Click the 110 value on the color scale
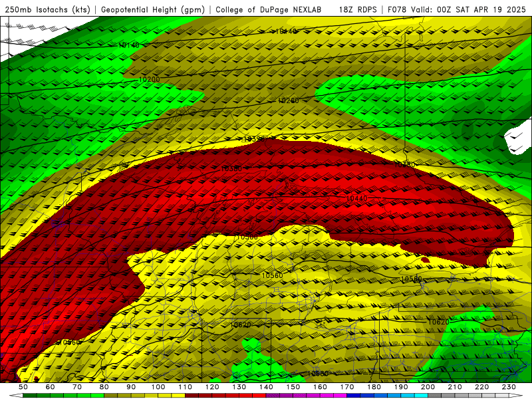 coord(186,387)
